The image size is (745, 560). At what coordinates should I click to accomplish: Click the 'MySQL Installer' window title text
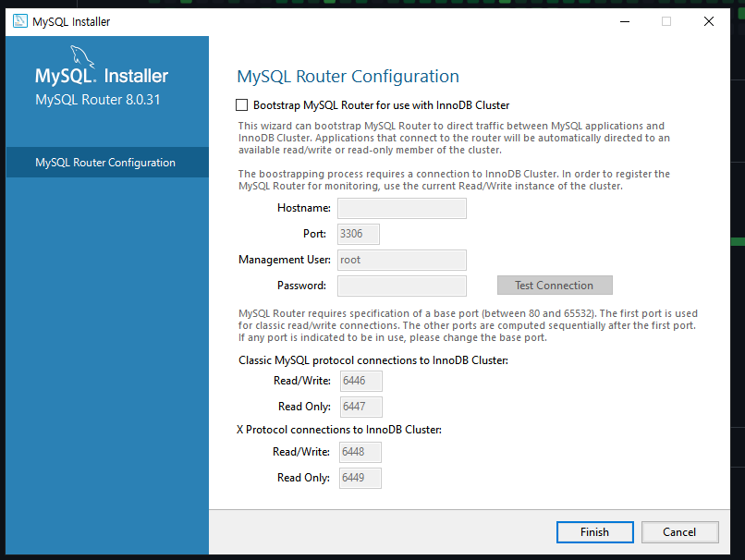point(71,22)
